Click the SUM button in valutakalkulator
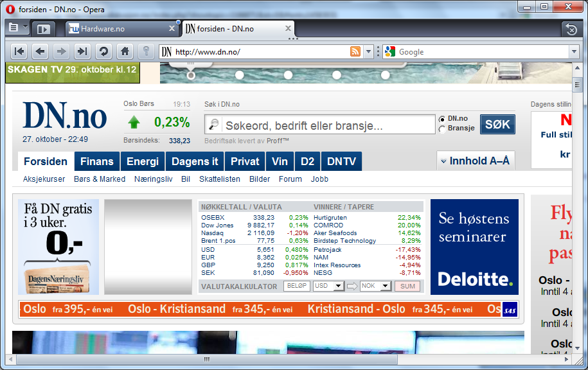The width and height of the screenshot is (588, 370). click(x=407, y=286)
